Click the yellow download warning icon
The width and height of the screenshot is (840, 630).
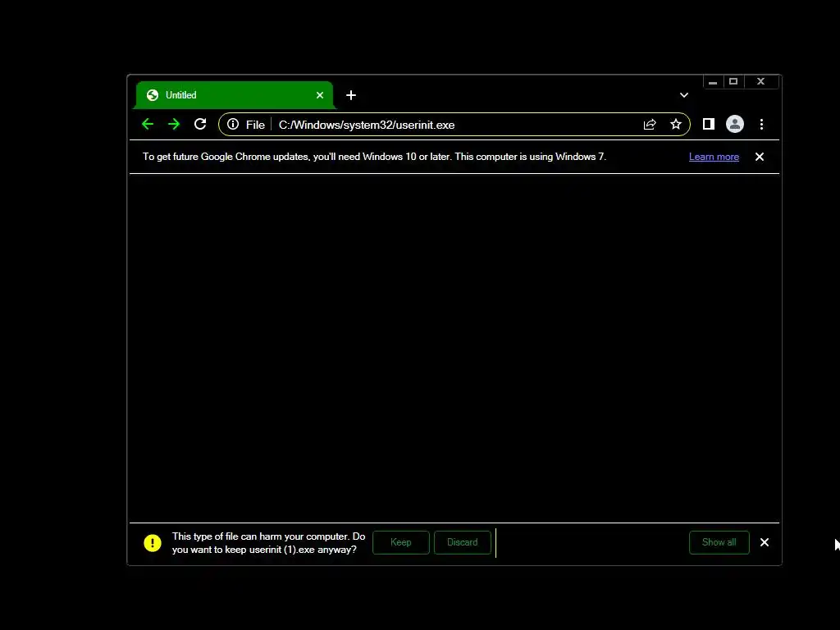[152, 543]
